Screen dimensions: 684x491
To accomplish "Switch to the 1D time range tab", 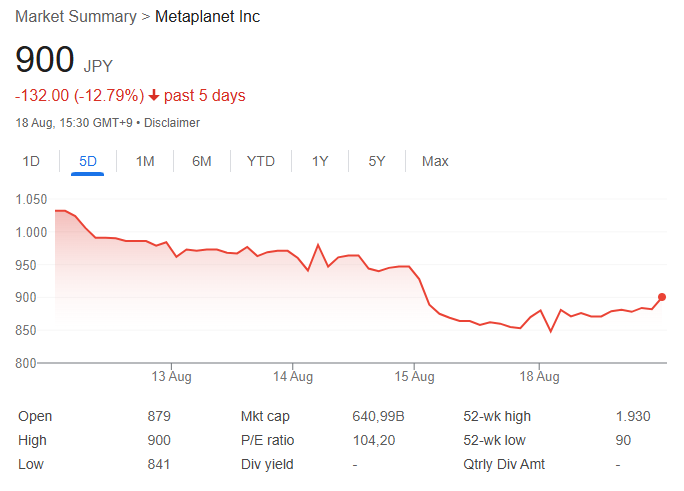I will (x=31, y=161).
